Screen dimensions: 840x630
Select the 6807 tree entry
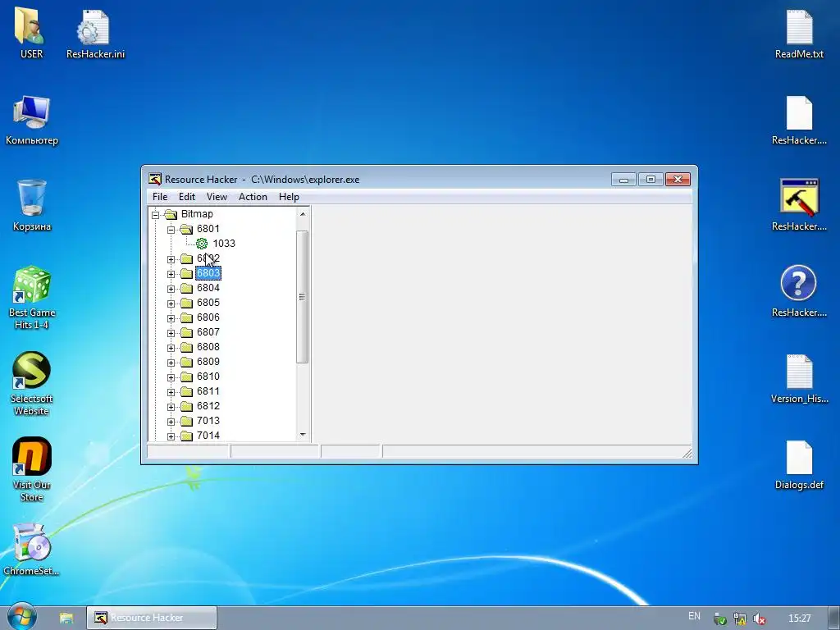point(208,332)
